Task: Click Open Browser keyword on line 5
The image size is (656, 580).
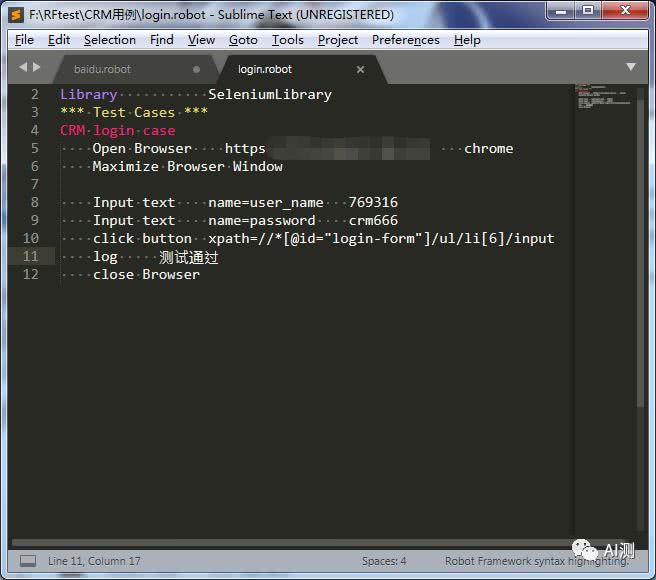Action: tap(142, 149)
